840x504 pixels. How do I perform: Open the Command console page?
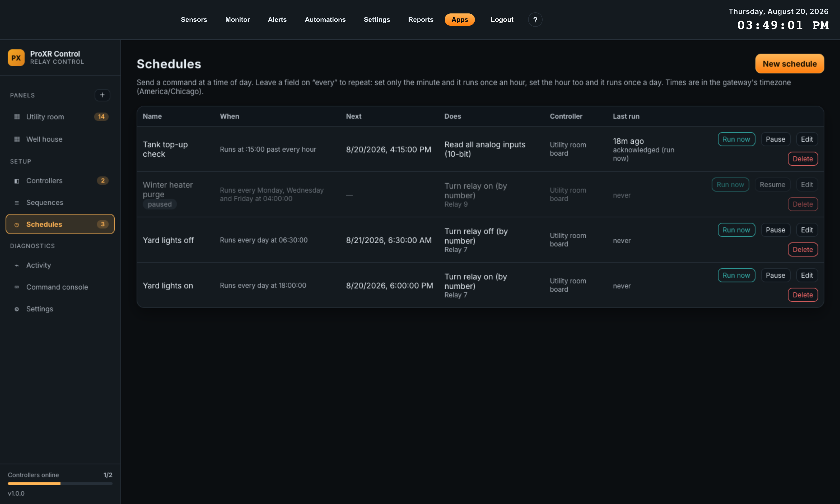click(60, 287)
